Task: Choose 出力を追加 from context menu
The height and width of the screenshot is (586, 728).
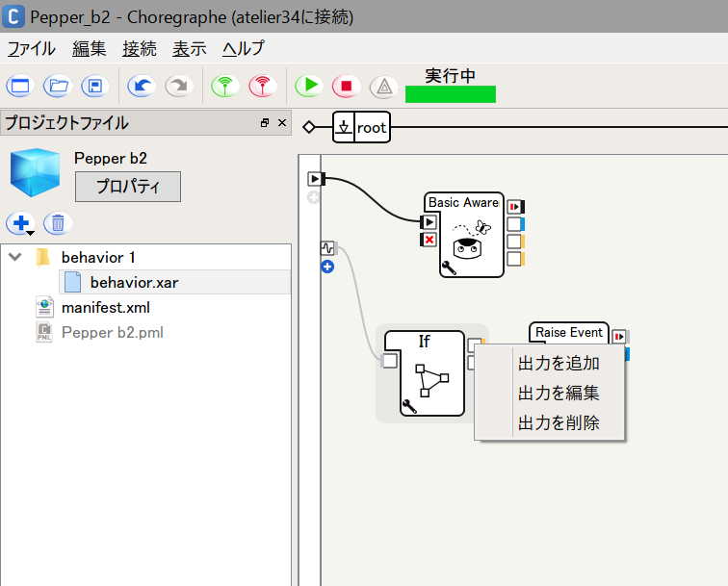Action: coord(559,364)
